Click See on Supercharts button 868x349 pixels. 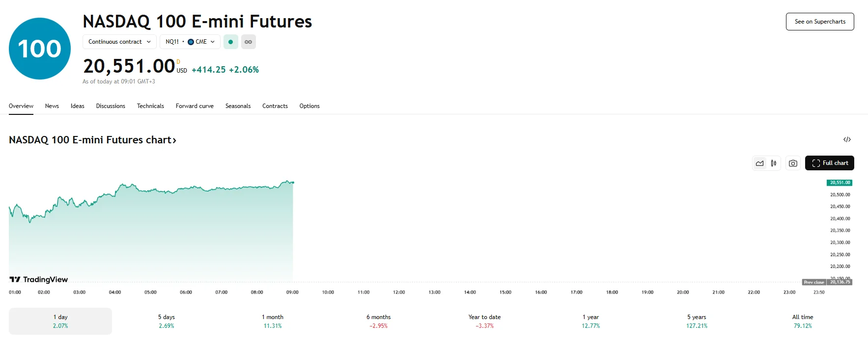click(819, 22)
